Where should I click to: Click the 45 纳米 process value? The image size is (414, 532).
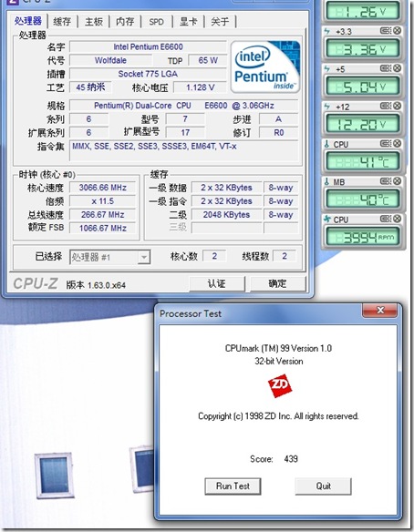[90, 87]
